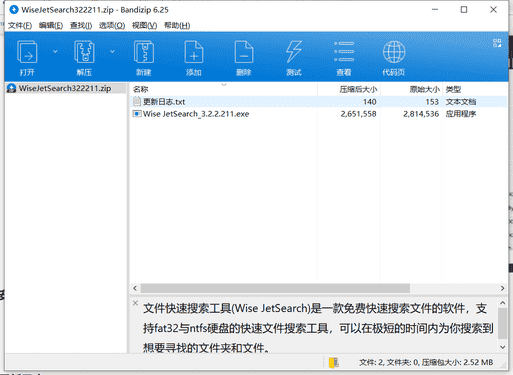The image size is (513, 375).
Task: Open the 选项(O) menu
Action: (x=112, y=25)
